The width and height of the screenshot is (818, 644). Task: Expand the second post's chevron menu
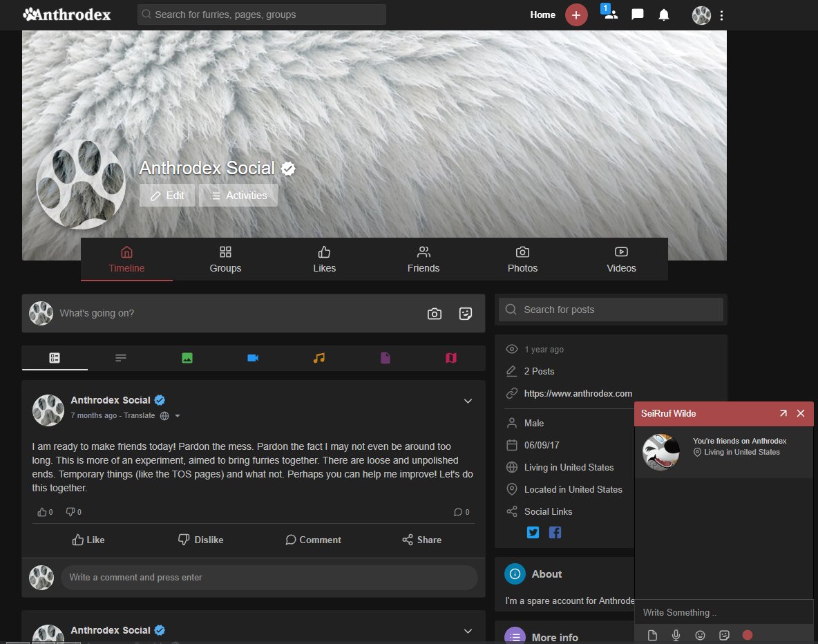(468, 631)
